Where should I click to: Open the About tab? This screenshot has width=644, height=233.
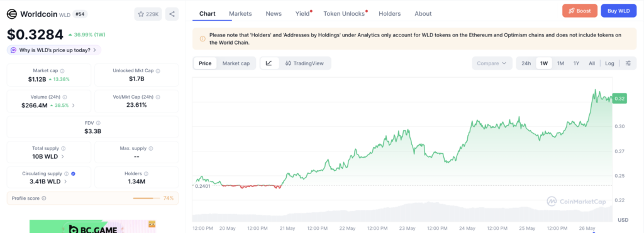423,14
